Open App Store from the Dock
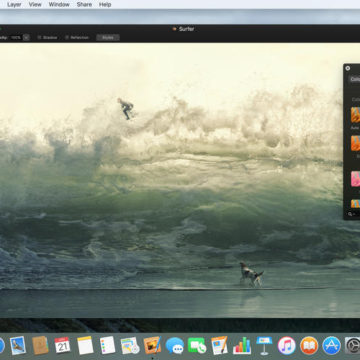 [332, 345]
